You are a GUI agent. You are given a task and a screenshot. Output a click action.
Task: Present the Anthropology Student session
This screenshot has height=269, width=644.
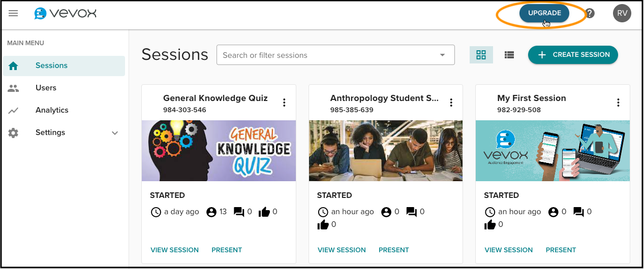[394, 250]
